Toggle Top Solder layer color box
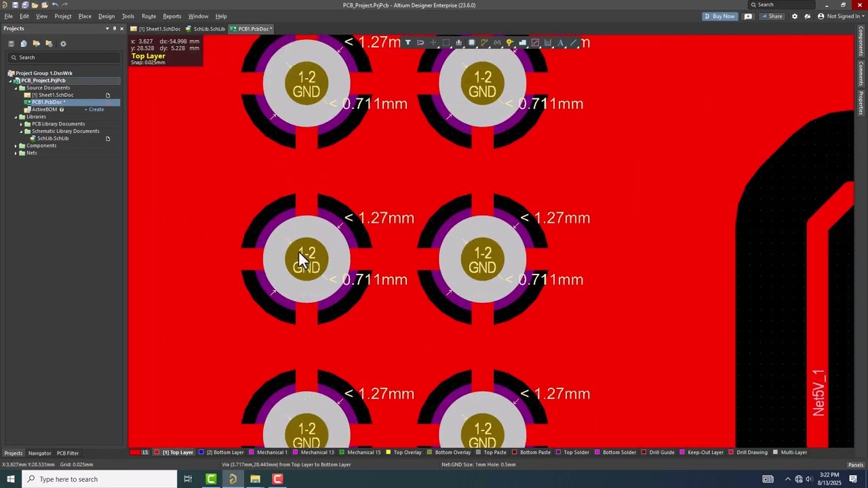Viewport: 868px width, 488px height. click(558, 452)
